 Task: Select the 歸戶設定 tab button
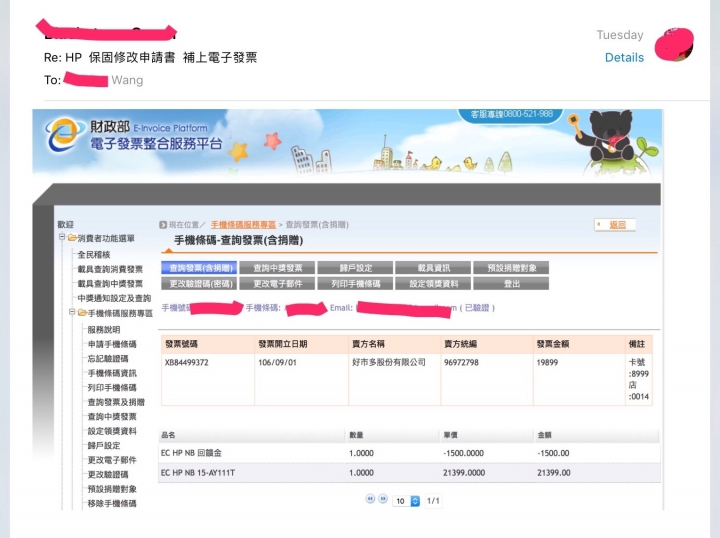[355, 268]
